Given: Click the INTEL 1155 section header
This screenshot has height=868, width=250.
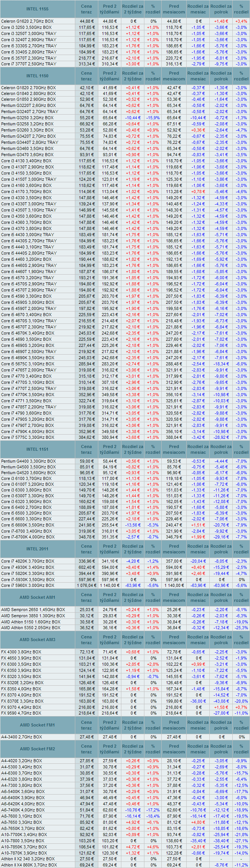Looking at the screenshot, I should (x=38, y=9).
